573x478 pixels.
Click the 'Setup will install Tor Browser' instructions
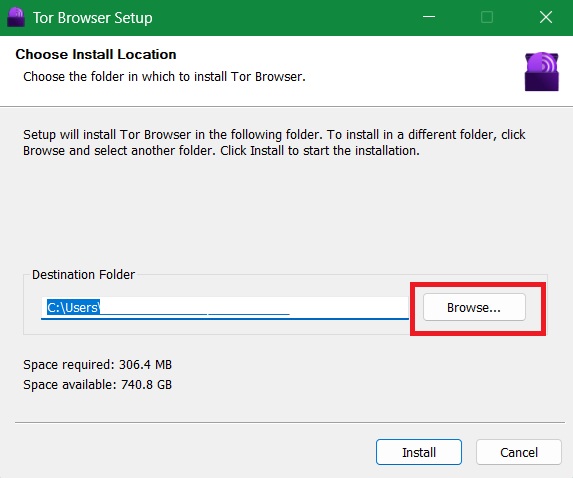coord(274,143)
